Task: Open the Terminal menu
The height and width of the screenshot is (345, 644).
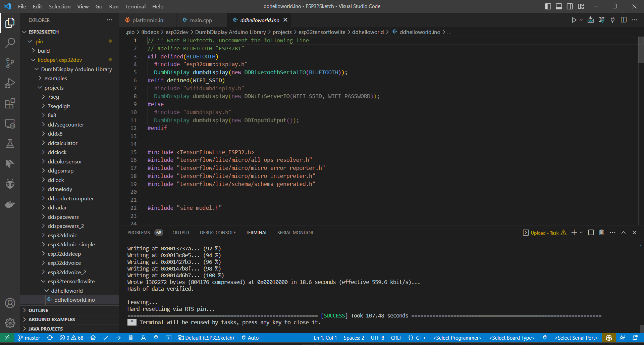Action: point(135,6)
